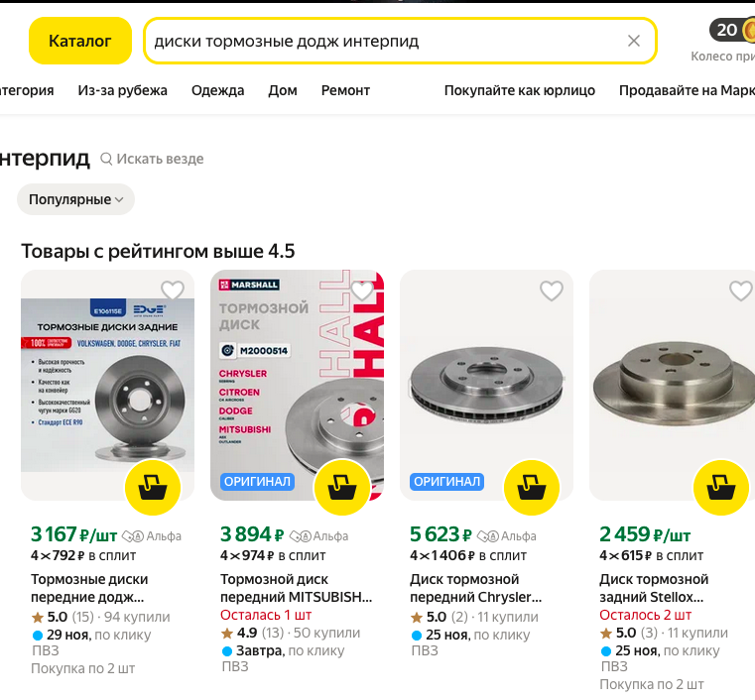755x700 pixels.
Task: Toggle heart on Marshall brake disc card
Action: [x=362, y=291]
